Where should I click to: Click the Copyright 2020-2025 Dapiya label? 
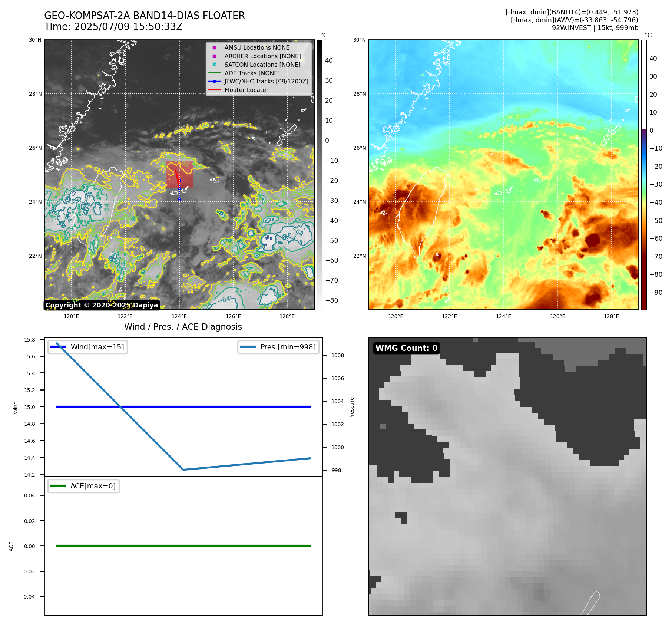point(102,305)
